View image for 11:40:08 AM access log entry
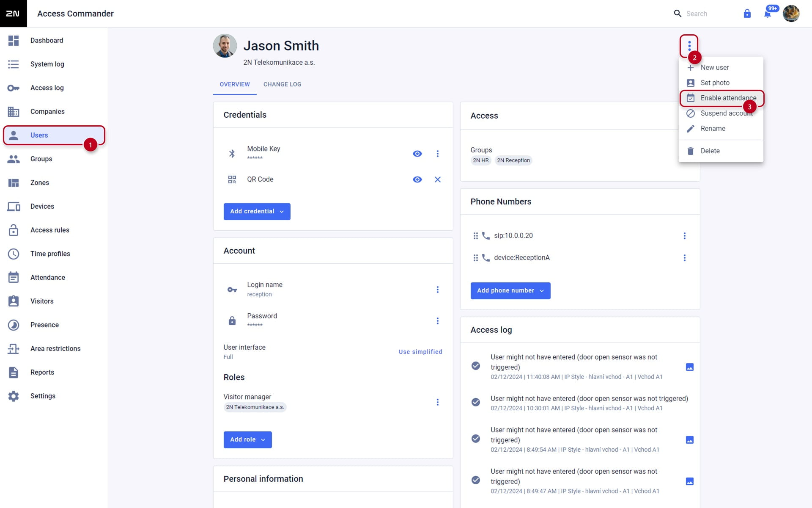812x508 pixels. (x=690, y=367)
